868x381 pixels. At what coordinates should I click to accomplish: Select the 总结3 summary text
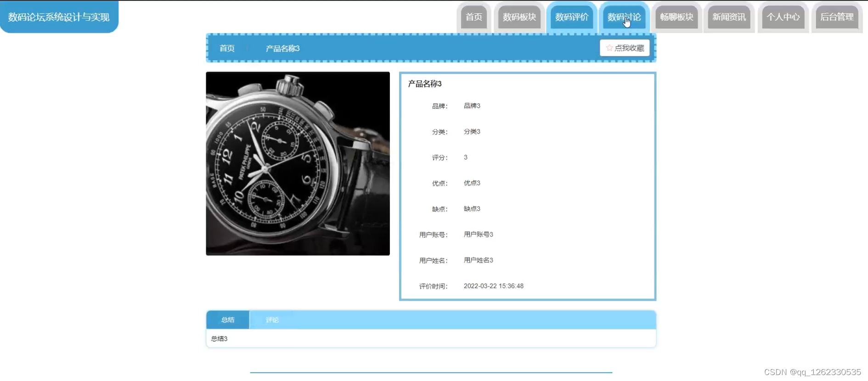pos(219,339)
